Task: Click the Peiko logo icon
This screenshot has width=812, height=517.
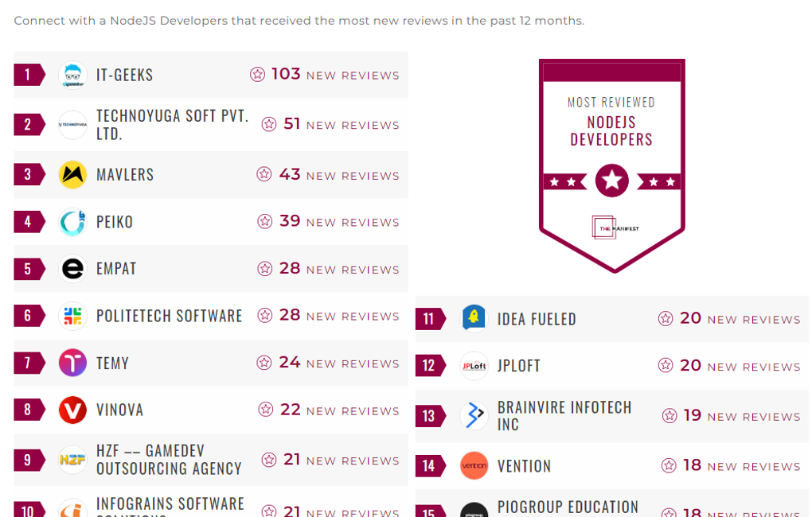Action: [x=72, y=222]
